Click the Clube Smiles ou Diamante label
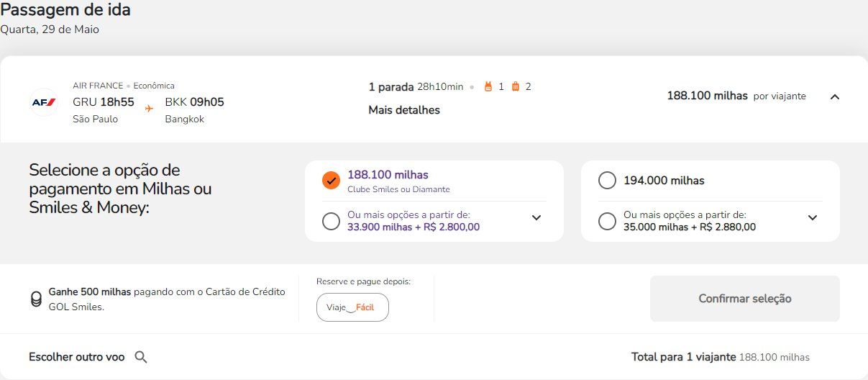 (x=398, y=189)
